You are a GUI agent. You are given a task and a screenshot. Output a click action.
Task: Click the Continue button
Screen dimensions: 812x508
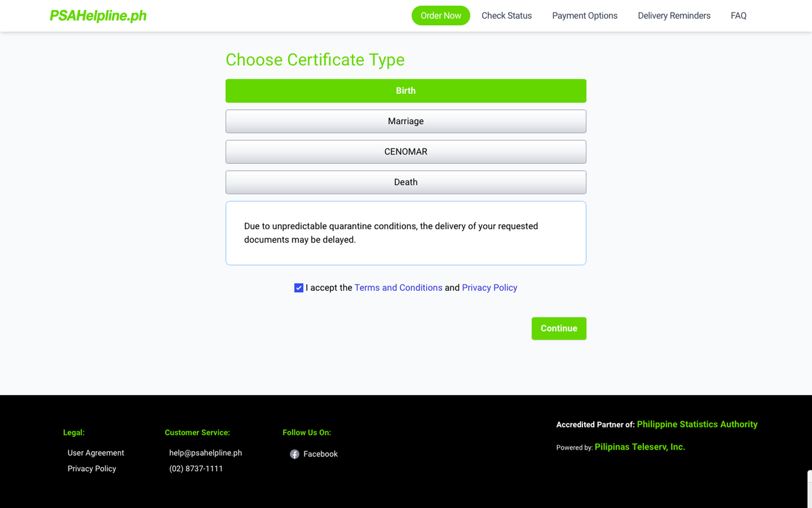[x=559, y=328]
